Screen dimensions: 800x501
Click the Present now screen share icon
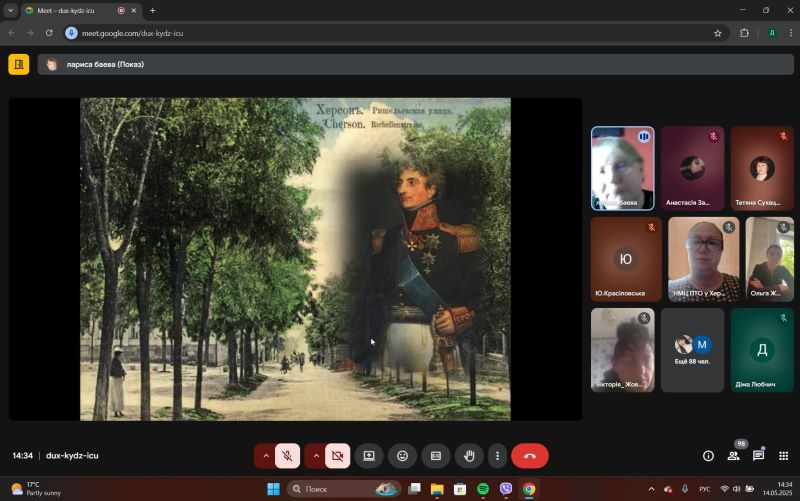(x=369, y=456)
